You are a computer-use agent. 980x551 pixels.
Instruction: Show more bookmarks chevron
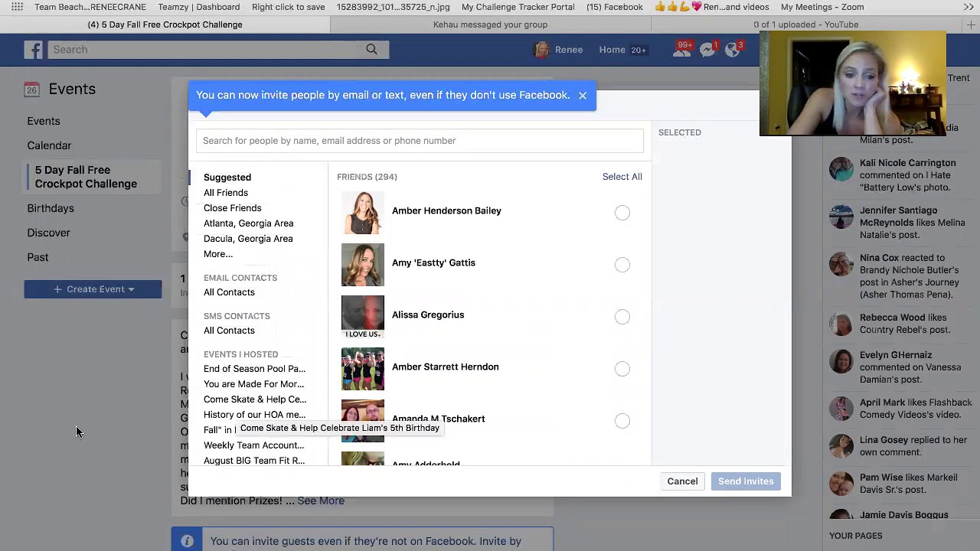[x=969, y=7]
